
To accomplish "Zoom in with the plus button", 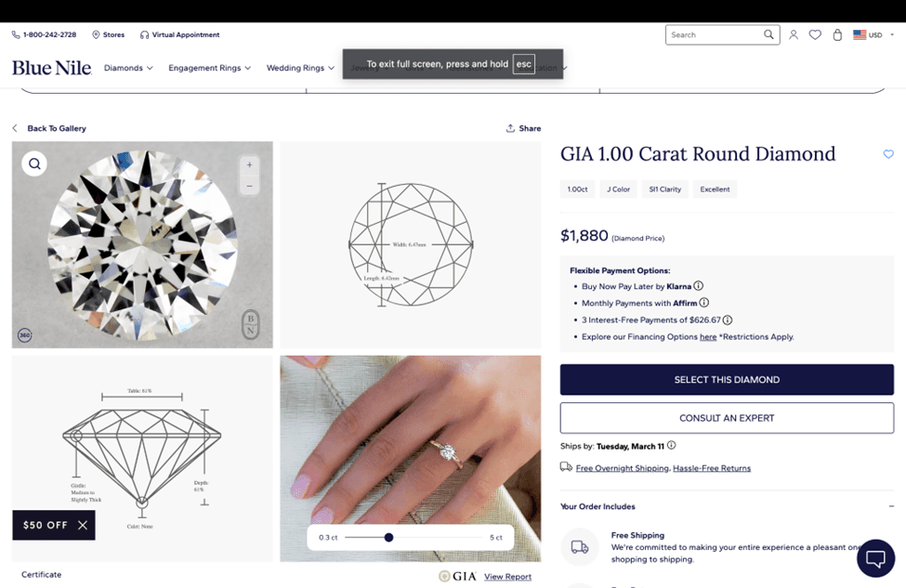I will pos(250,164).
